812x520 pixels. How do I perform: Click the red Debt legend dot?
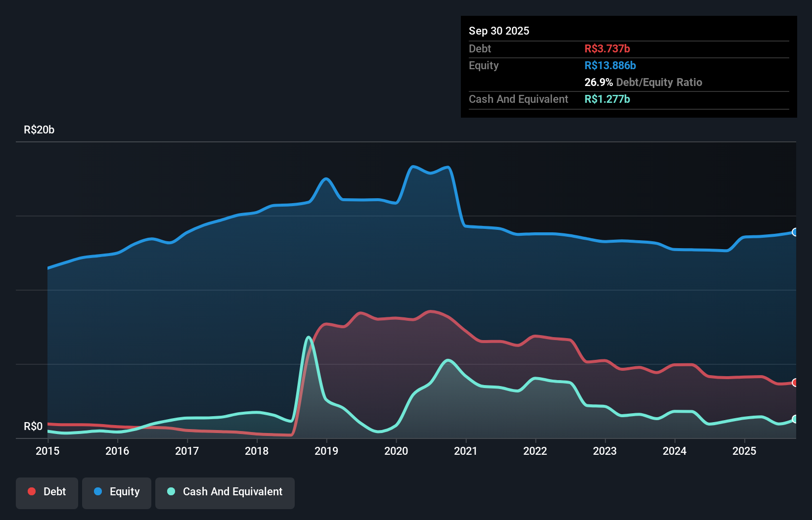(31, 491)
